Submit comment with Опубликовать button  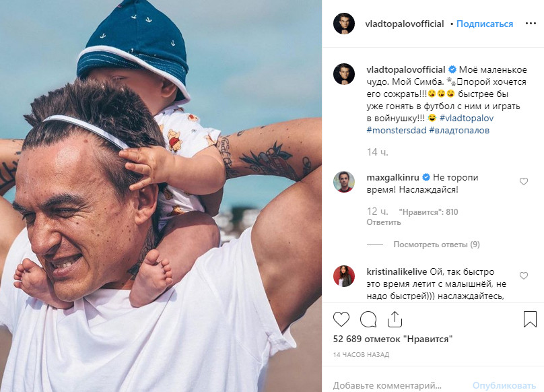coord(504,385)
